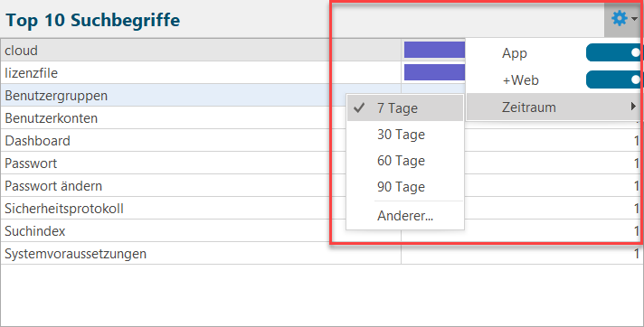Click the Top 10 Suchbegriffe heading
This screenshot has height=327, width=644.
93,20
